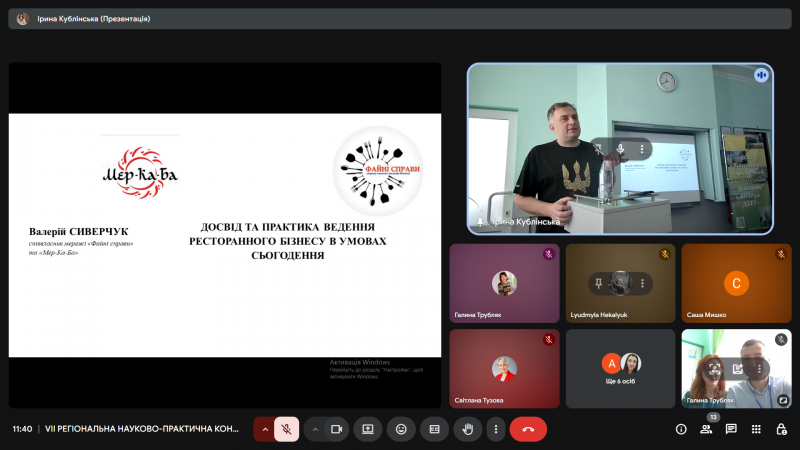This screenshot has width=800, height=450.
Task: Expand video settings chevron beside camera
Action: point(315,429)
